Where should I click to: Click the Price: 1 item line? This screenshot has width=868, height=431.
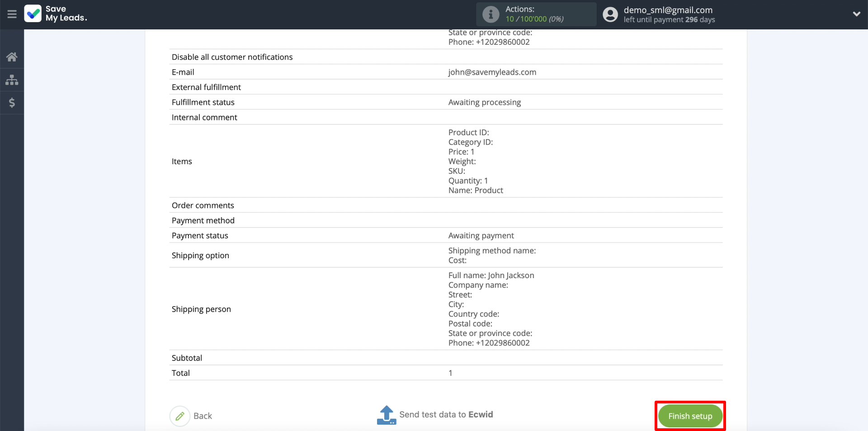tap(461, 152)
